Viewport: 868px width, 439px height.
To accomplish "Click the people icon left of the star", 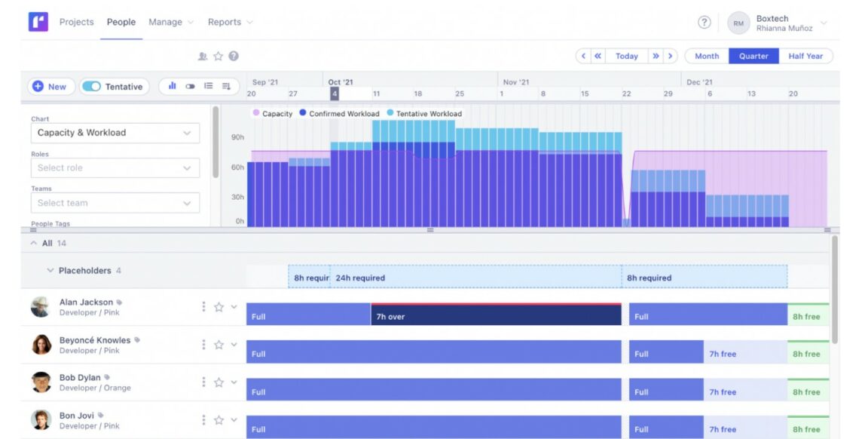I will (202, 56).
